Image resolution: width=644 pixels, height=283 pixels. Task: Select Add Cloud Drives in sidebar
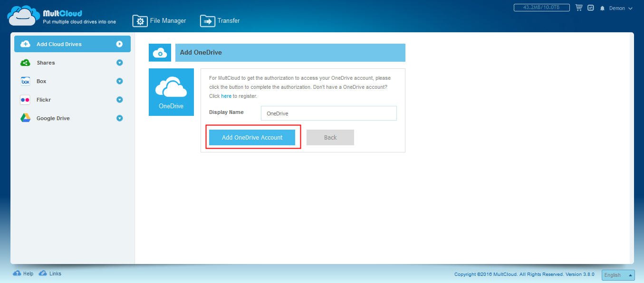coord(72,44)
